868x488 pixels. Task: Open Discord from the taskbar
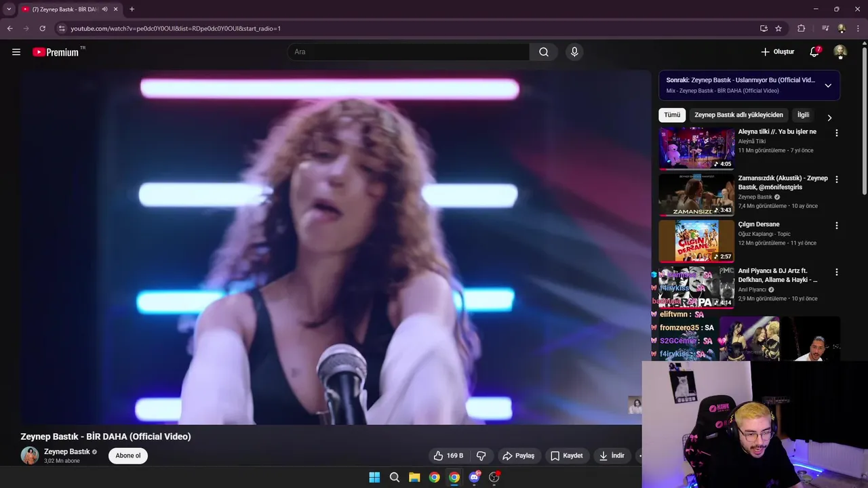click(x=475, y=477)
